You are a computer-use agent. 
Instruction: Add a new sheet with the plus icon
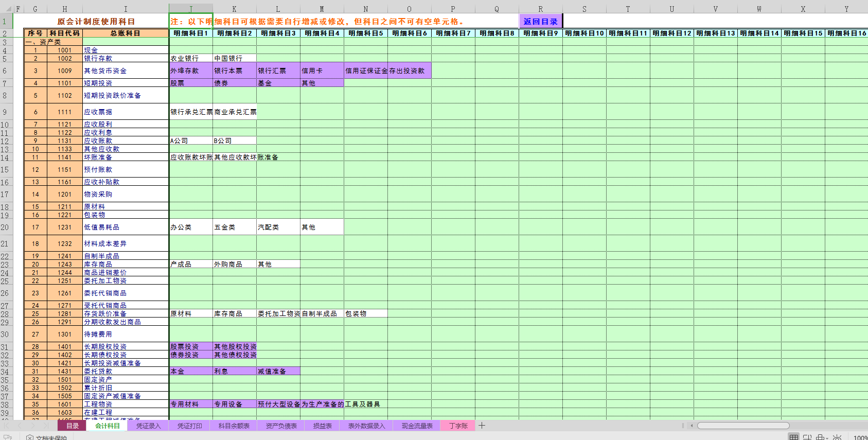click(482, 426)
